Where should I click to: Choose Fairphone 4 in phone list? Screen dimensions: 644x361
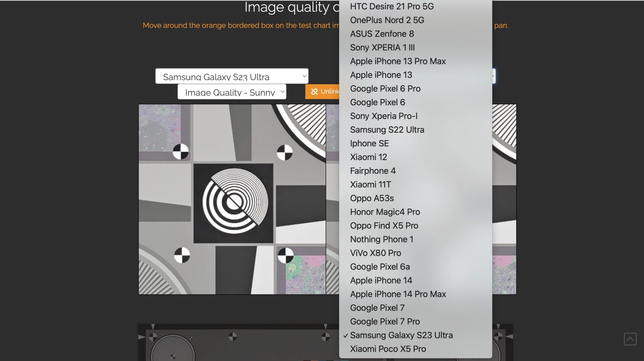click(373, 171)
